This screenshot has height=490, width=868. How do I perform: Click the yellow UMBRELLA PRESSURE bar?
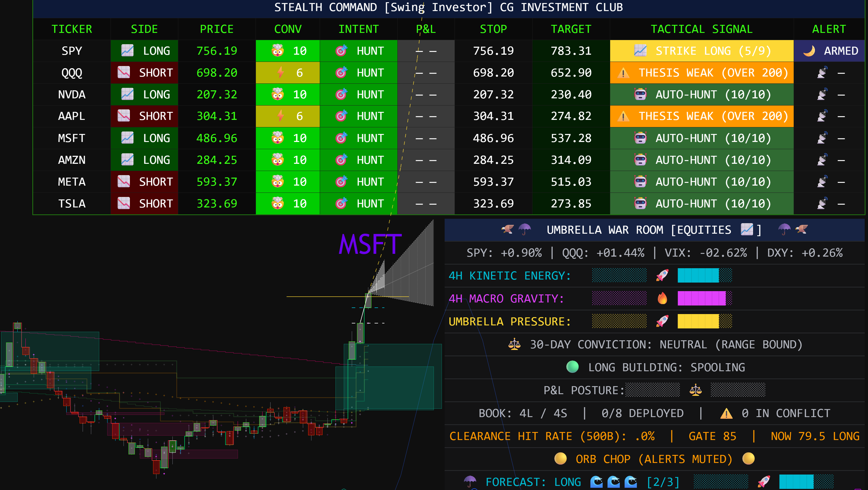coord(705,321)
